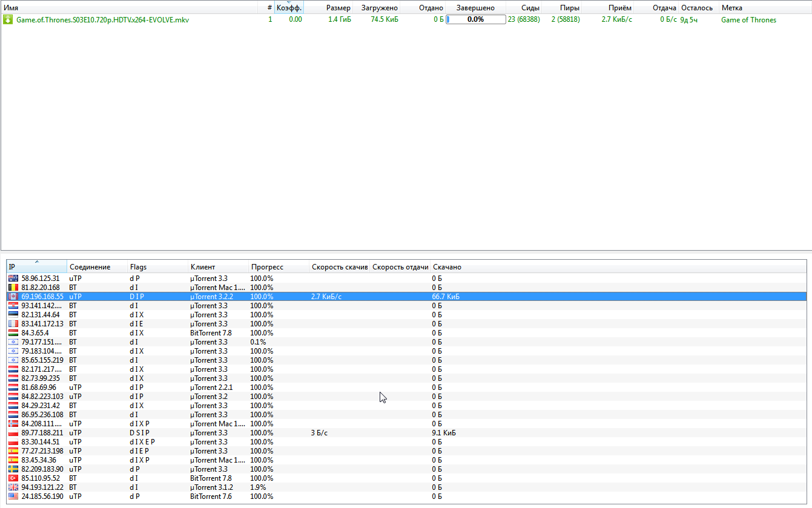Viewport: 812px width, 508px height.
Task: Click the Пиры column header
Action: pyautogui.click(x=562, y=8)
